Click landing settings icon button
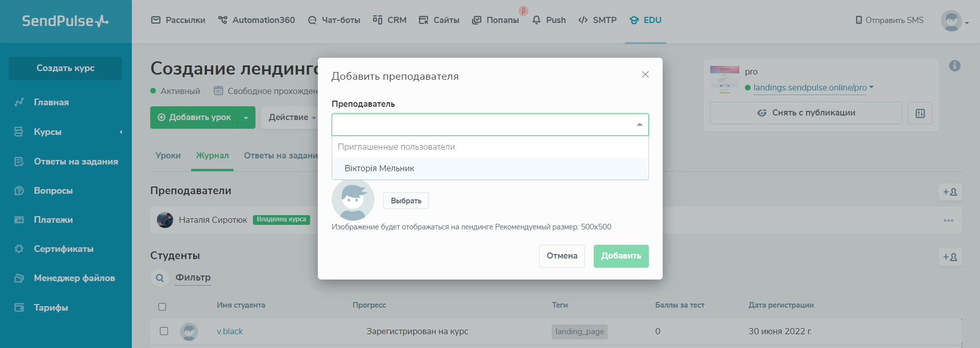 pos(920,113)
